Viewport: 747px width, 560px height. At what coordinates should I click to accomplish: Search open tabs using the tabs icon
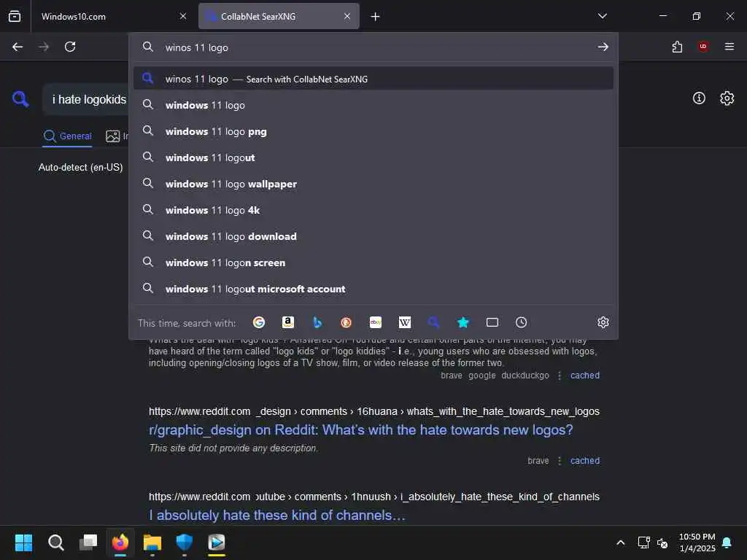pyautogui.click(x=492, y=322)
